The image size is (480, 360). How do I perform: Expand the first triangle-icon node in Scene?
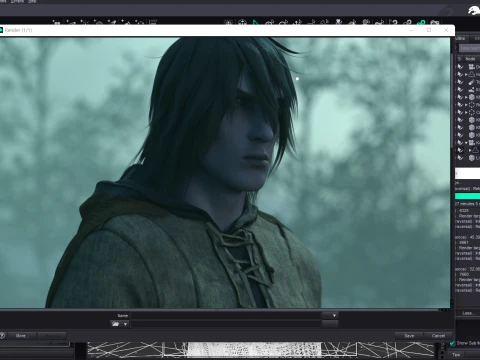(466, 74)
